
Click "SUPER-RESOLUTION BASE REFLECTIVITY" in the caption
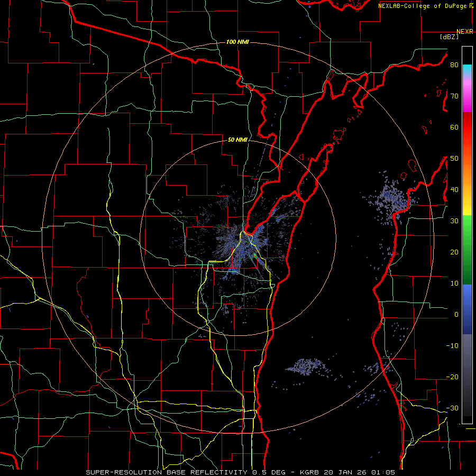click(167, 472)
